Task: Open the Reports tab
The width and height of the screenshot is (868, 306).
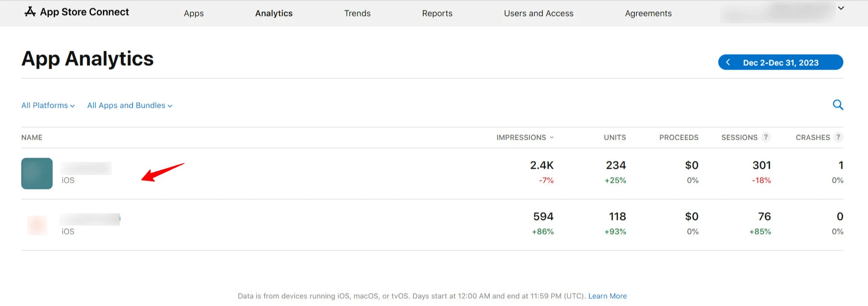Action: tap(437, 14)
